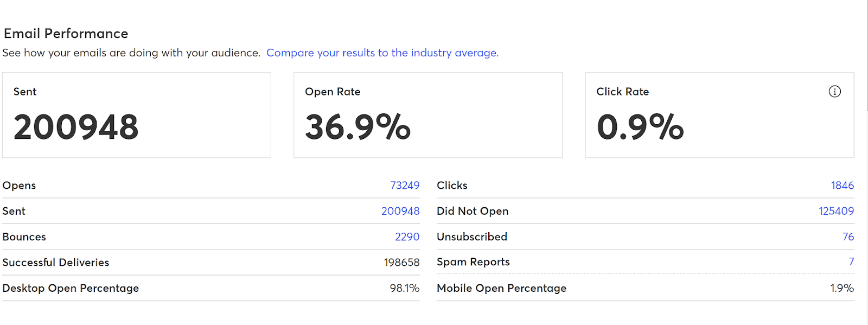868x325 pixels.
Task: Click the Open Rate card title
Action: (333, 92)
